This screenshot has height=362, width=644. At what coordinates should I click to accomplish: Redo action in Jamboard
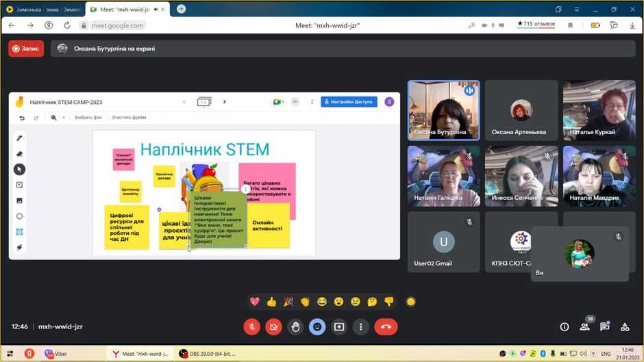[x=36, y=118]
